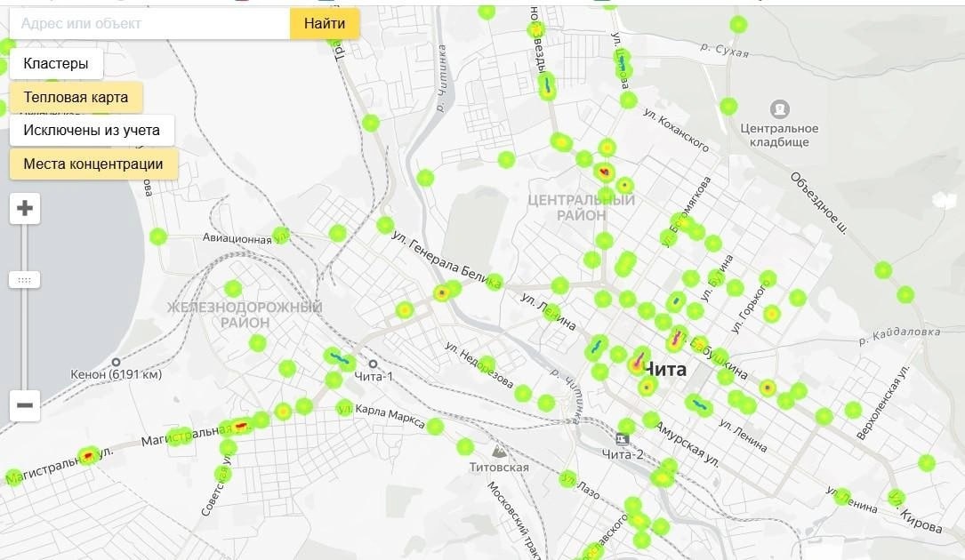
Task: Click the ул. Генерала Белика street label
Action: [x=446, y=261]
